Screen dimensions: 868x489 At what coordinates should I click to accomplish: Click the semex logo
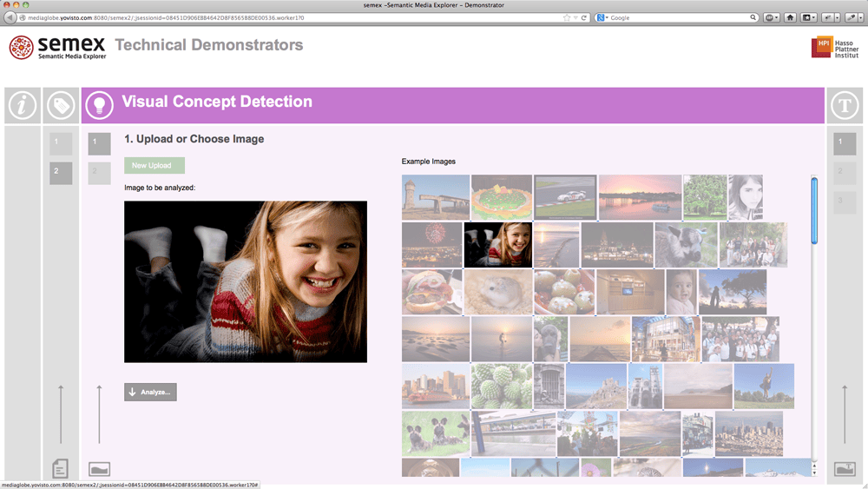[57, 48]
